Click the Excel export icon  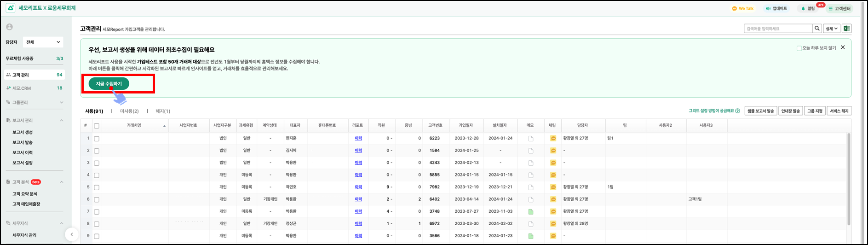click(x=846, y=29)
